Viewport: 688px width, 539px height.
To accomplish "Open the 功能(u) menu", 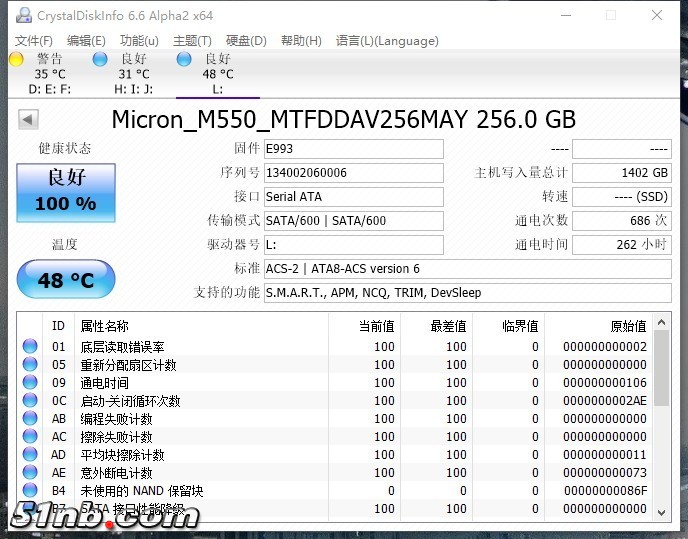I will 139,41.
